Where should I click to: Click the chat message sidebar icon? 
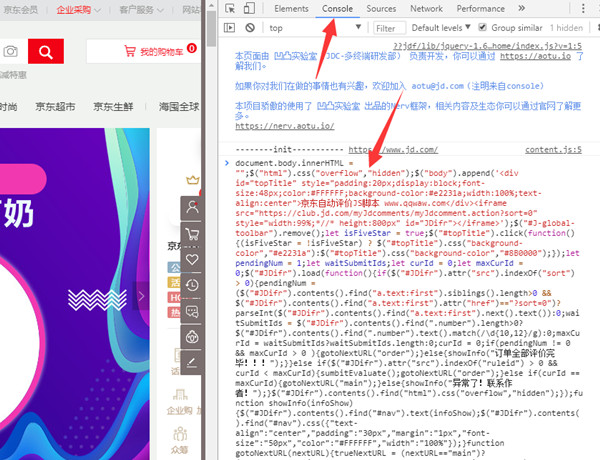click(x=193, y=311)
